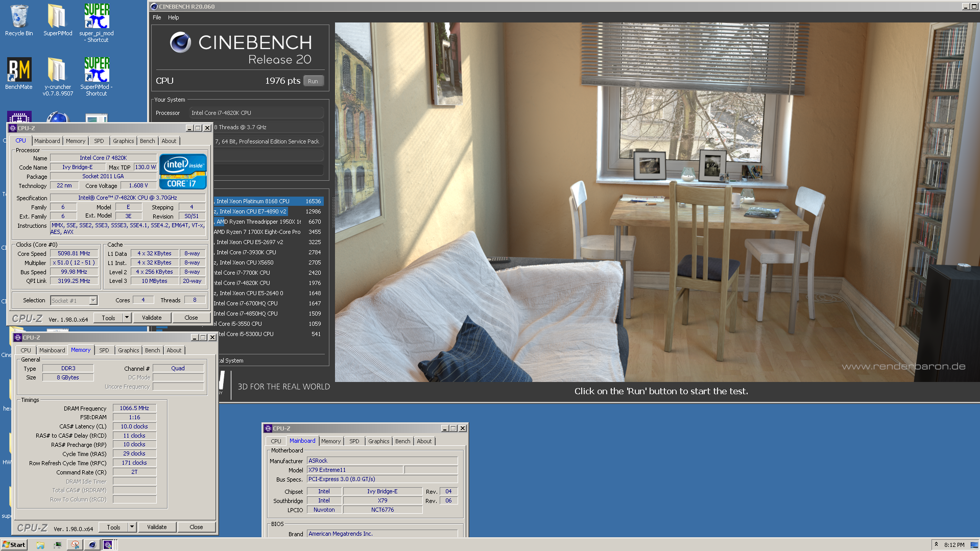Click Run to start the Cinebench CPU test
Image resolution: width=980 pixels, height=551 pixels.
click(313, 81)
